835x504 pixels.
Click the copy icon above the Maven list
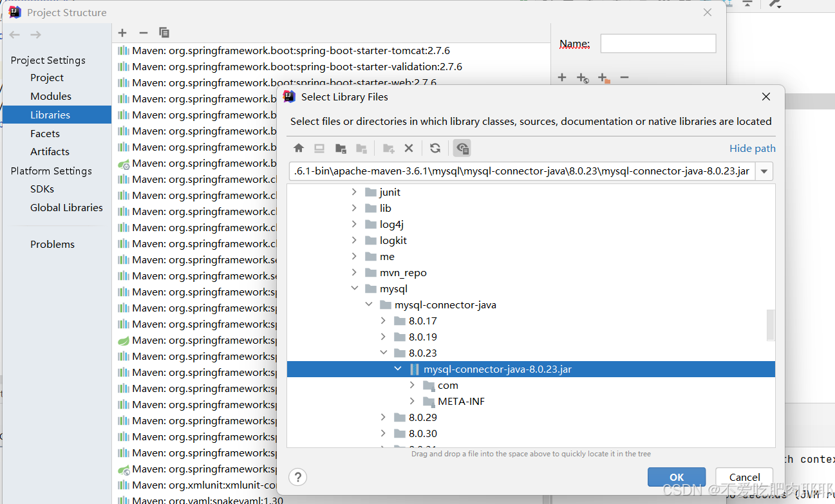(x=163, y=32)
